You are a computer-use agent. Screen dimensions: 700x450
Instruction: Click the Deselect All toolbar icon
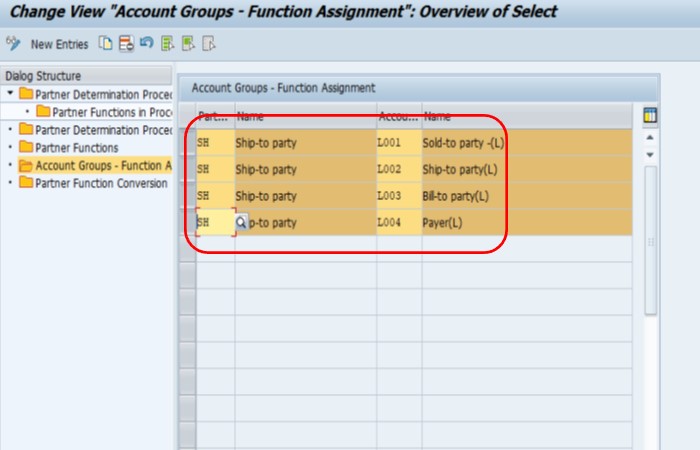[208, 44]
